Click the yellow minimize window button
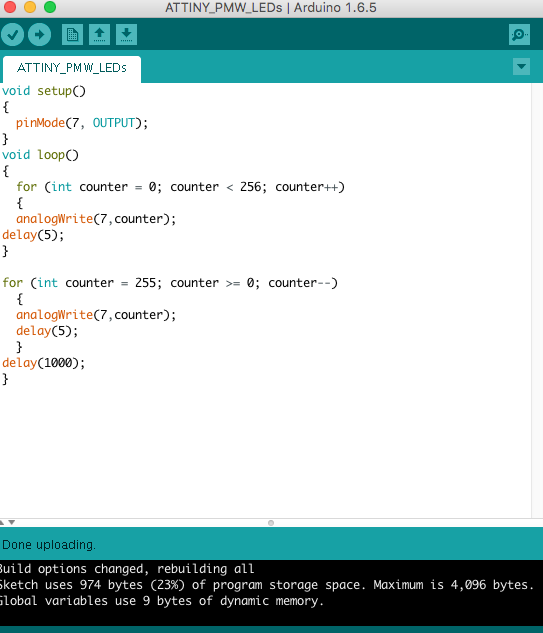Viewport: 543px width, 633px height. (30, 7)
